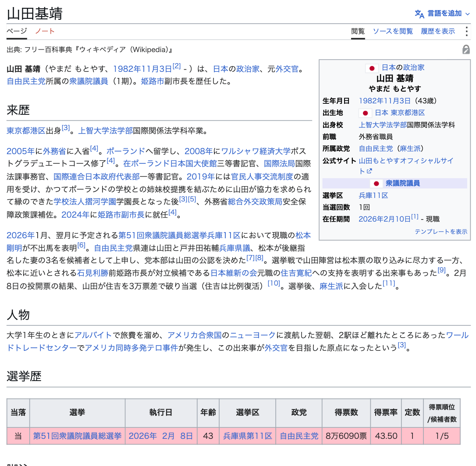This screenshot has height=466, width=476.
Task: Click the 8万6090票 vote count cell
Action: click(346, 436)
